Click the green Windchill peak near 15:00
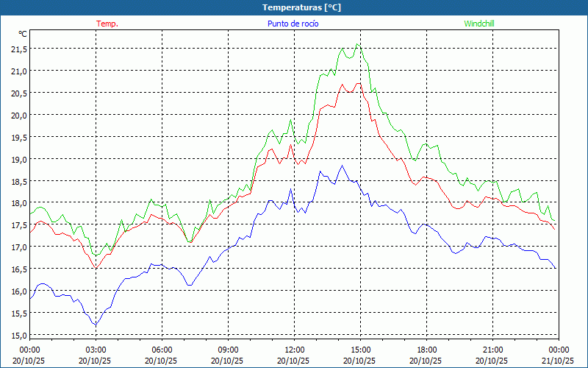This screenshot has height=368, width=588. coord(357,44)
